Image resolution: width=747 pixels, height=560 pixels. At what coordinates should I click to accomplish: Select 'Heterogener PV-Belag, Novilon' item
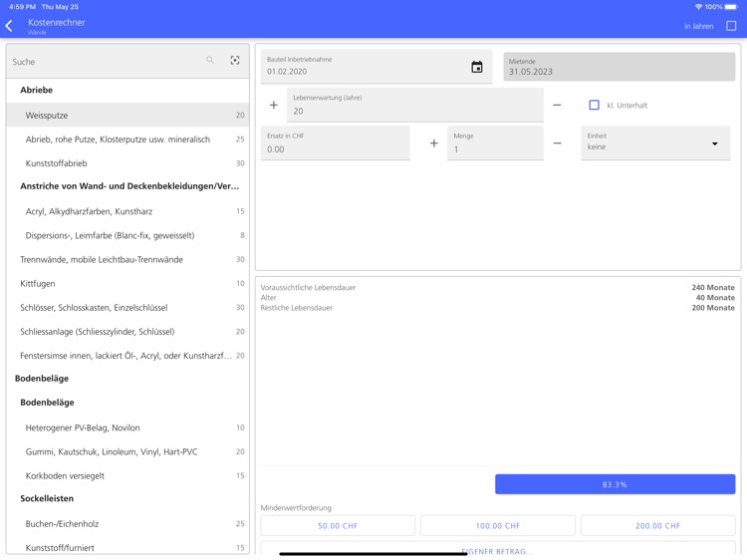[x=127, y=427]
